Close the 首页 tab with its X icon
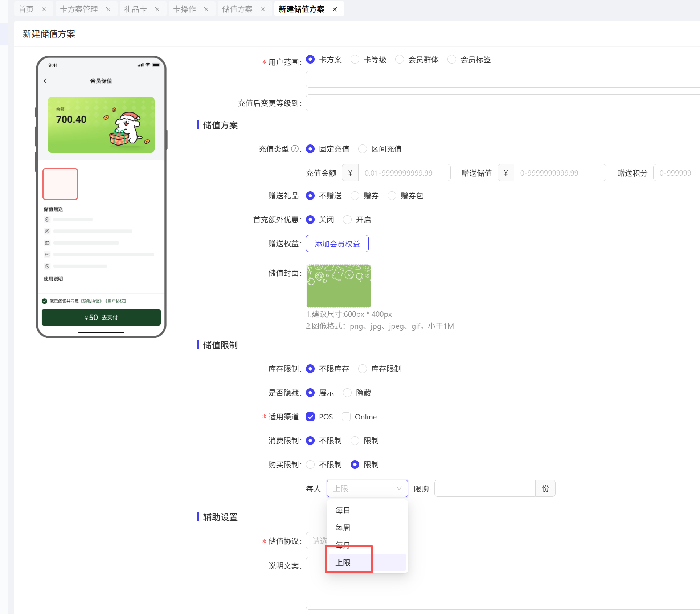This screenshot has width=700, height=614. pyautogui.click(x=44, y=9)
